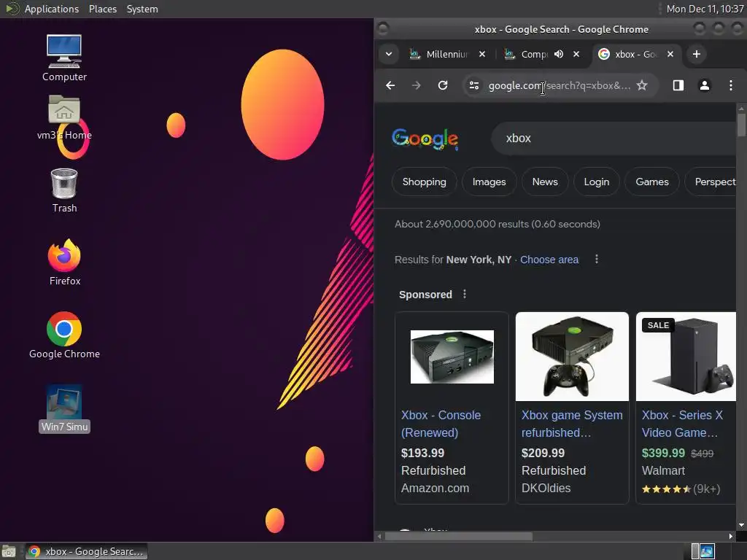Viewport: 747px width, 560px height.
Task: View site information icon in address bar
Action: 474,85
